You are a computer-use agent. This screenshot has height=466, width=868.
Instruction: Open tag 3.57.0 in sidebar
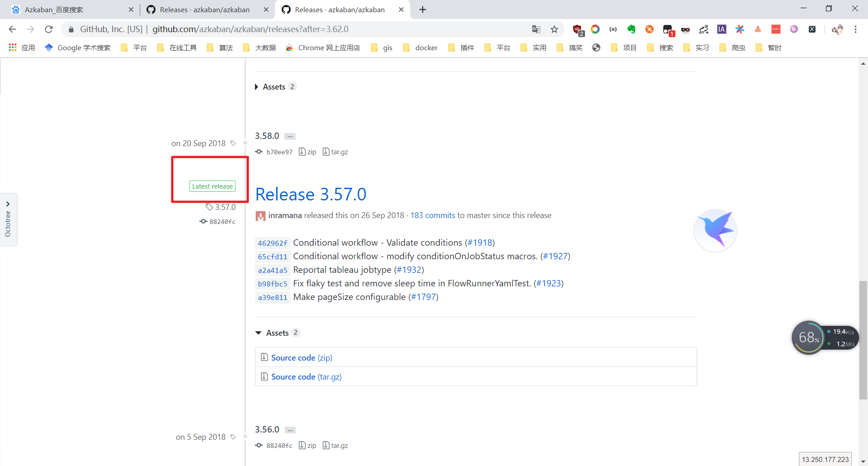pyautogui.click(x=221, y=207)
